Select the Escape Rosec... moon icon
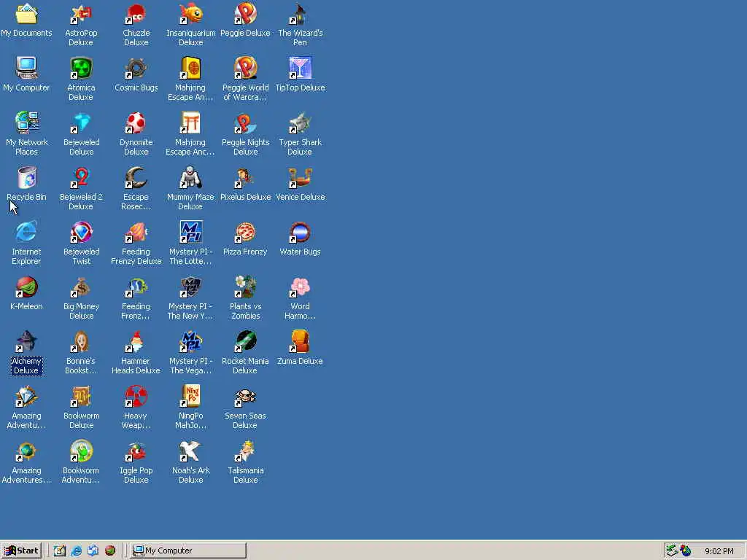The image size is (747, 560). [136, 178]
